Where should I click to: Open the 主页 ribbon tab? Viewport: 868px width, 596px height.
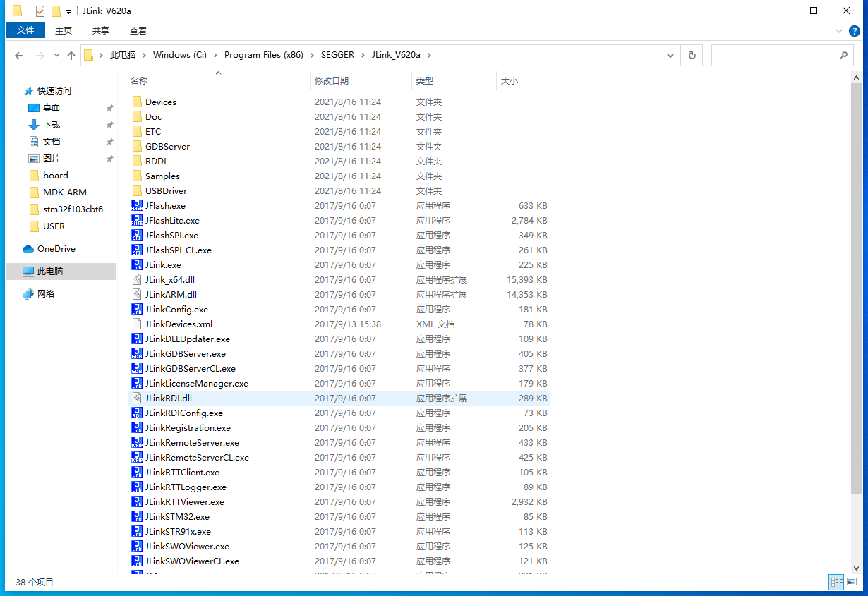click(x=64, y=30)
